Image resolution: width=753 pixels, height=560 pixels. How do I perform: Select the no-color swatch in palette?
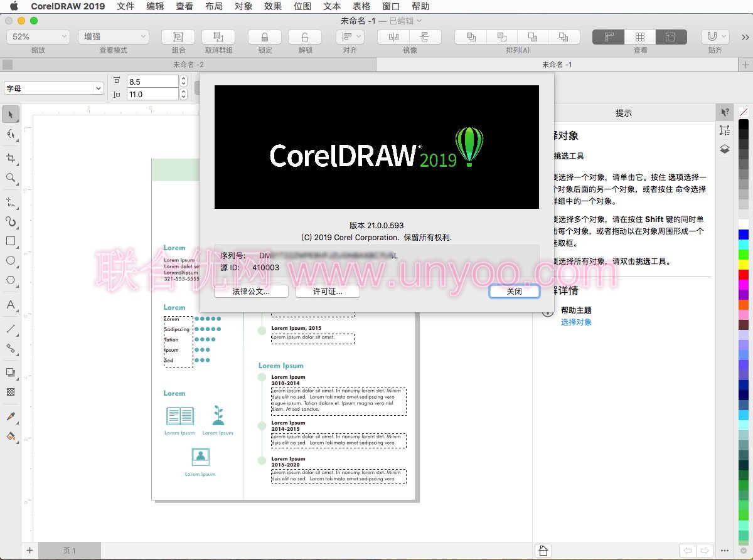(x=744, y=112)
